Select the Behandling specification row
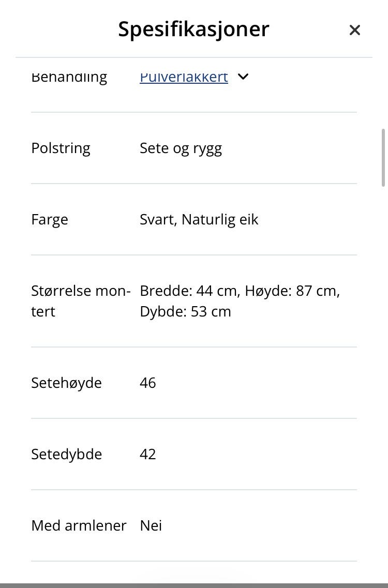Screen dimensions: 388x588 69,76
